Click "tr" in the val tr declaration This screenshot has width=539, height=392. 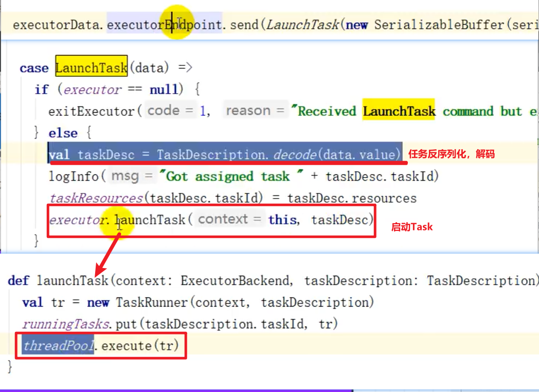[x=58, y=302]
